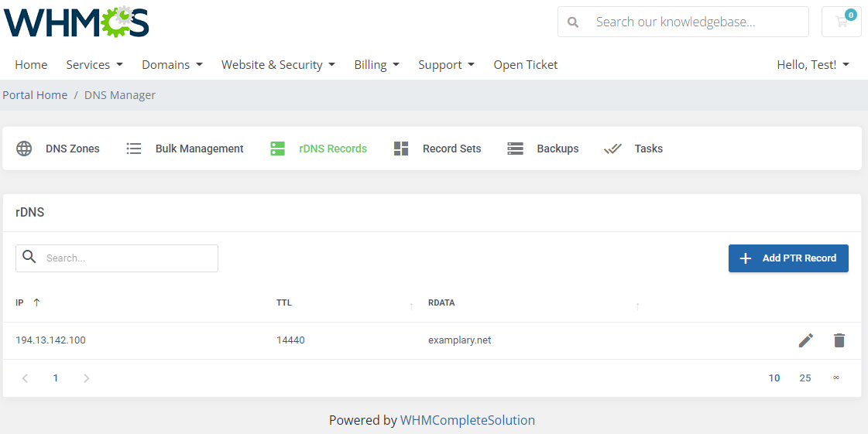Go to next page chevron

[x=87, y=378]
